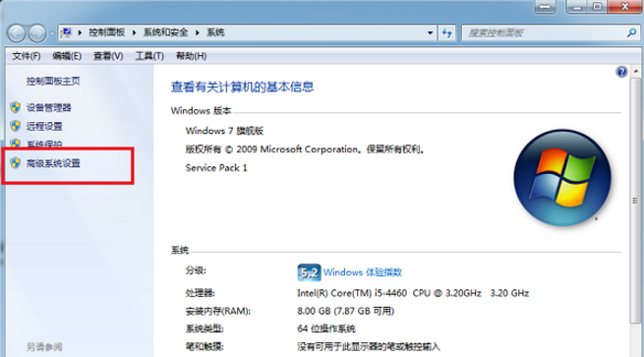
Task: Click the double-arrow button in title bar
Action: click(x=545, y=7)
